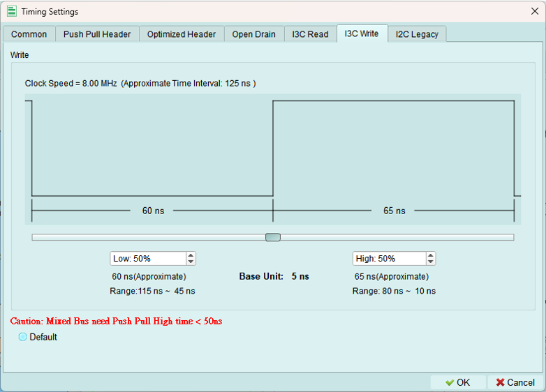The image size is (546, 392).
Task: Switch to the I2C Legacy tab
Action: point(417,34)
